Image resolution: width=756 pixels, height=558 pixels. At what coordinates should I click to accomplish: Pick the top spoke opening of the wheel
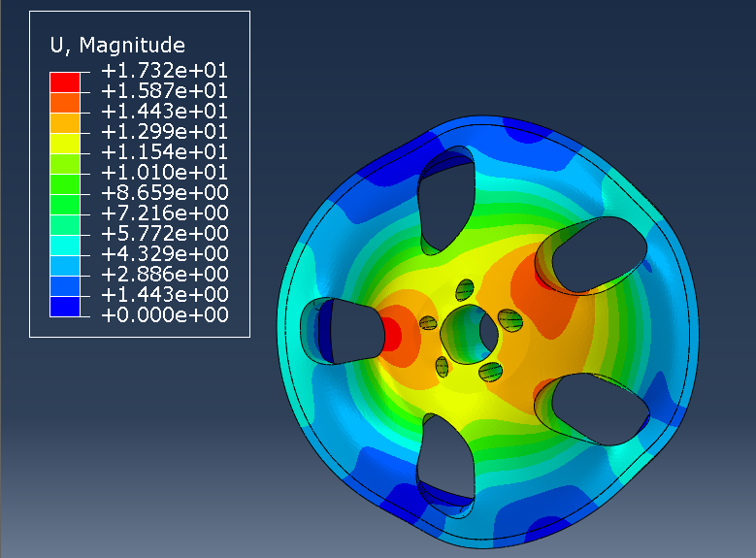pos(446,203)
